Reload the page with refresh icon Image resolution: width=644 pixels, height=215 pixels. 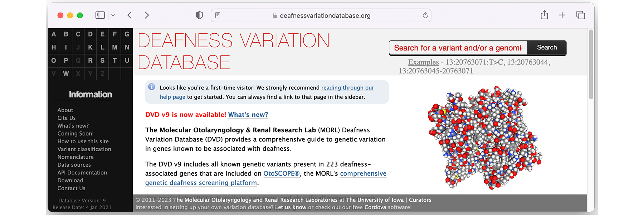click(425, 15)
